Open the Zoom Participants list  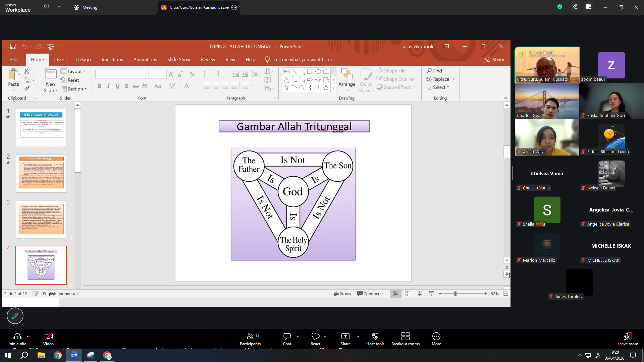[x=250, y=339]
